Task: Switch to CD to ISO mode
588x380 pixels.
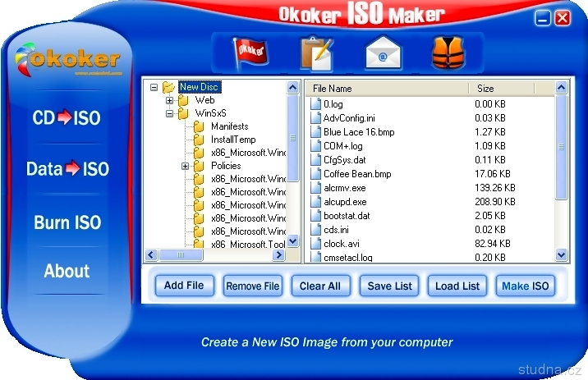Action: click(67, 118)
